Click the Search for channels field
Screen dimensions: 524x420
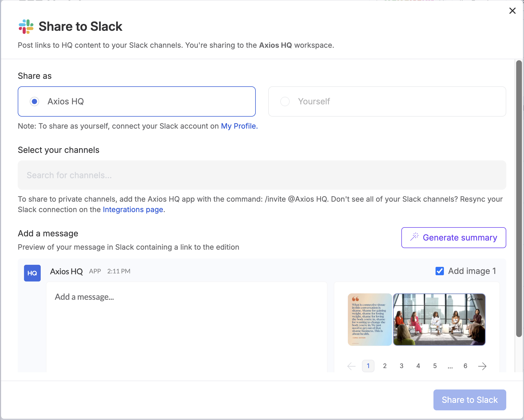click(262, 175)
